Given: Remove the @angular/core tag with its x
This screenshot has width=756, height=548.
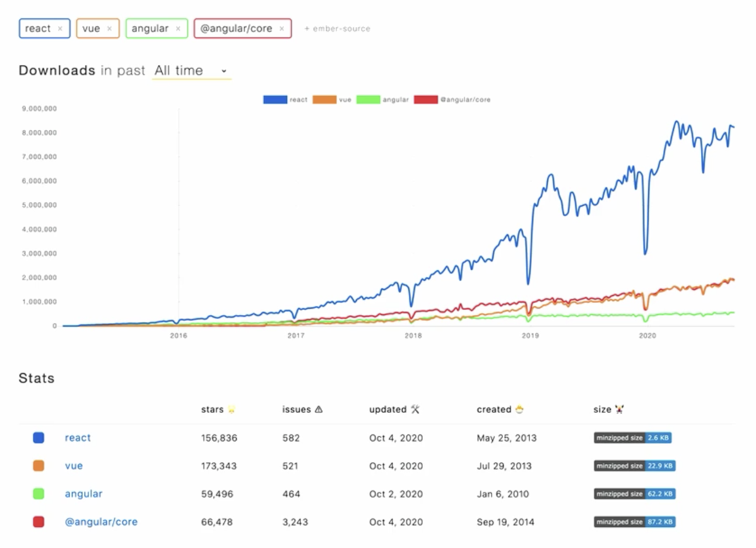Looking at the screenshot, I should [281, 29].
